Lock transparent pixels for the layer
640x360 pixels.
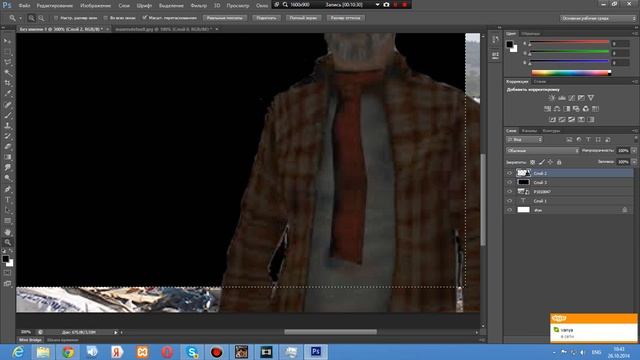click(x=532, y=162)
